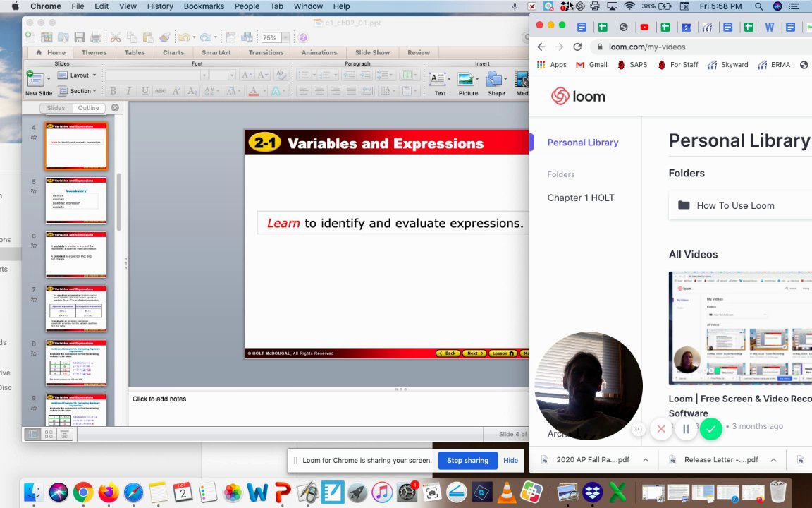Open the Section dropdown
The image size is (812, 508).
pos(78,91)
